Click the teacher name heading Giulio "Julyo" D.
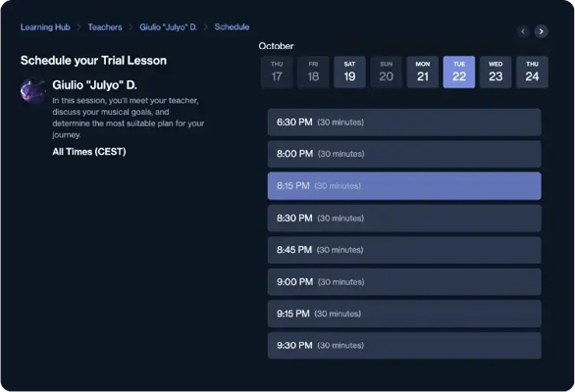This screenshot has width=575, height=392. [x=94, y=85]
